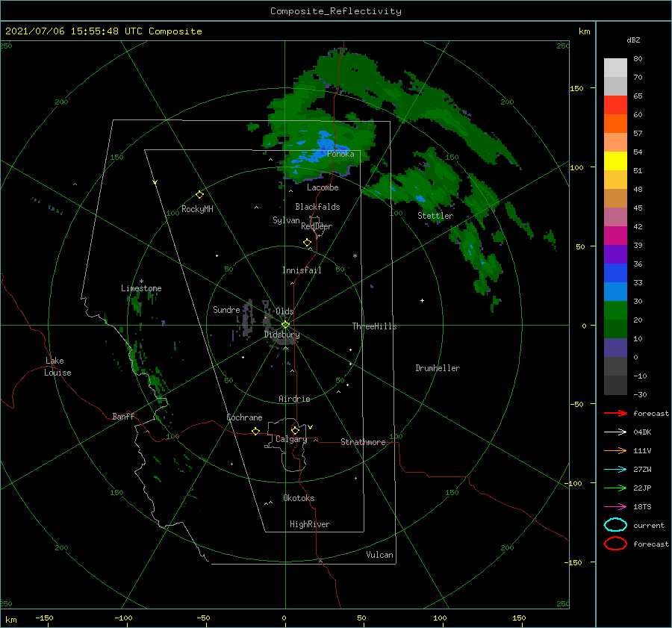This screenshot has width=672, height=628.
Task: Click the white plus marker north of Drumheller
Action: (422, 300)
